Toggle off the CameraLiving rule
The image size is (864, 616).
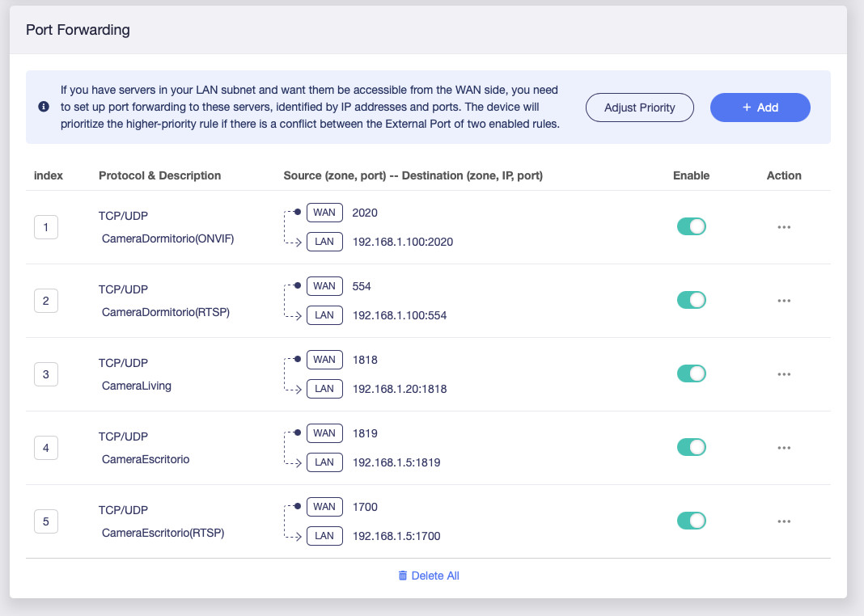click(691, 373)
